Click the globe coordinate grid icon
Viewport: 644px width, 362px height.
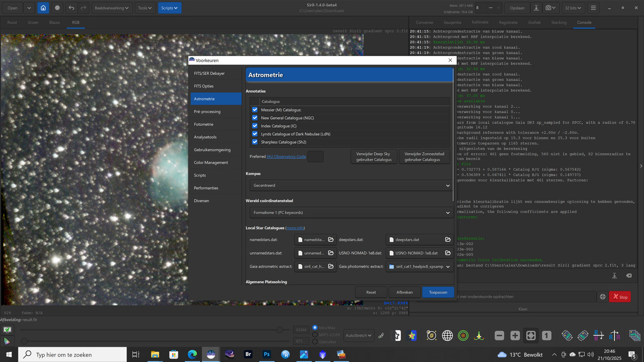(447, 335)
